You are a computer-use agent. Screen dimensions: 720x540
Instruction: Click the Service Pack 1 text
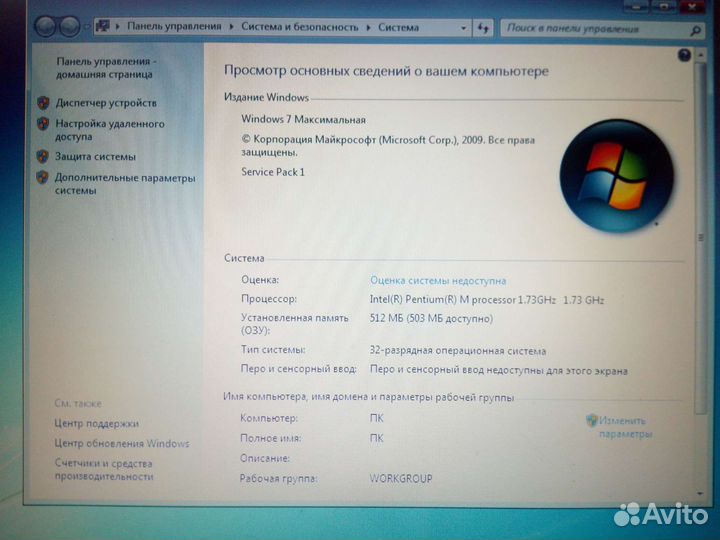[273, 172]
